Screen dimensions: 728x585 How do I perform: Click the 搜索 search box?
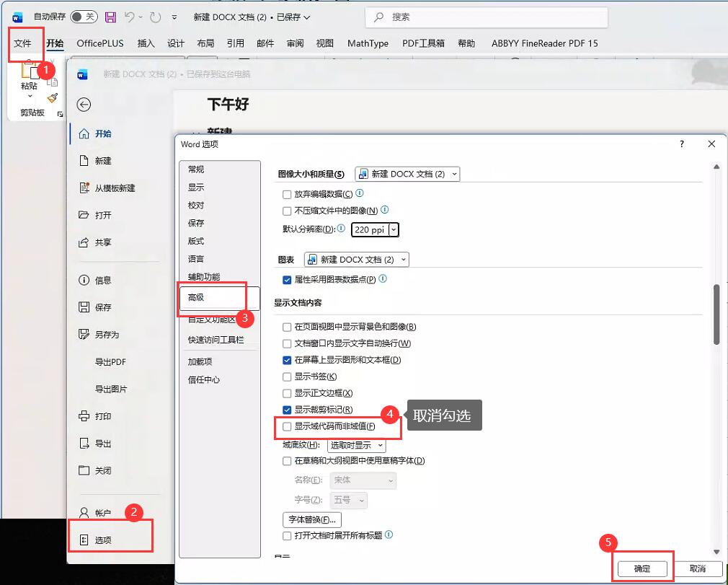(x=487, y=17)
